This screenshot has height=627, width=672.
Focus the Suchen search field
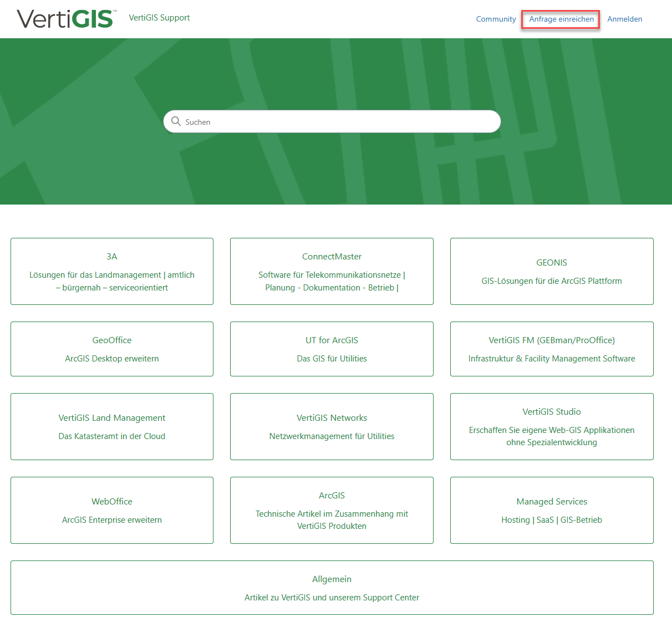pyautogui.click(x=332, y=121)
